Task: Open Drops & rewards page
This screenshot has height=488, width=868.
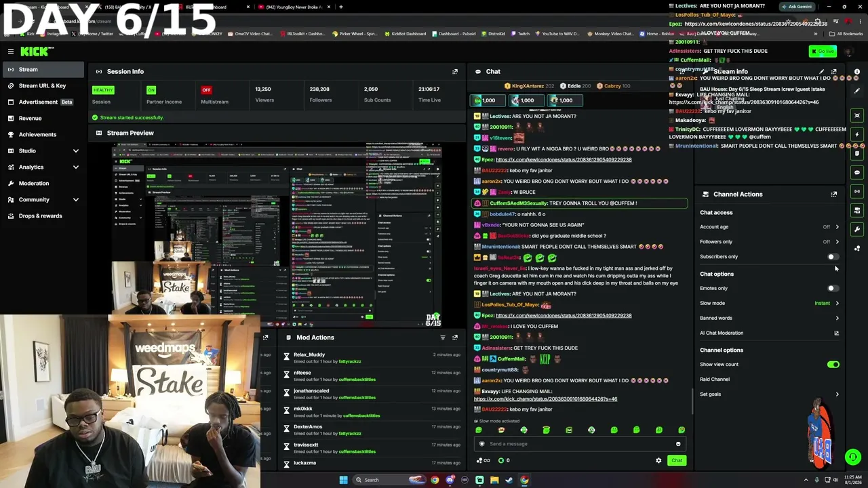Action: click(42, 216)
